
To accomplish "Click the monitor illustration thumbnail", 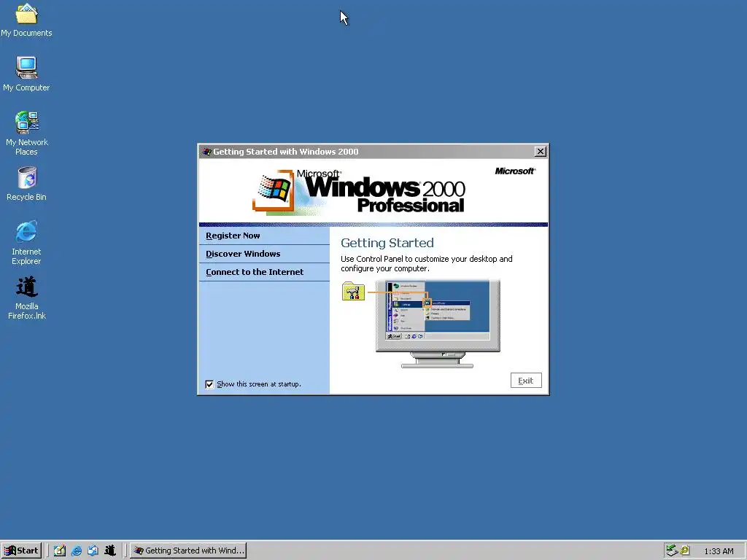I will [438, 324].
